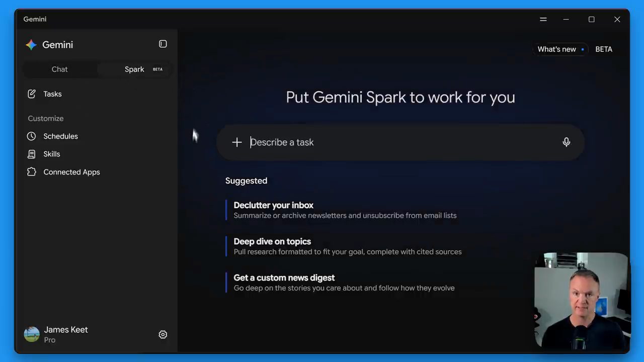Click the Gemini sparkle logo
The height and width of the screenshot is (362, 644).
[x=31, y=45]
